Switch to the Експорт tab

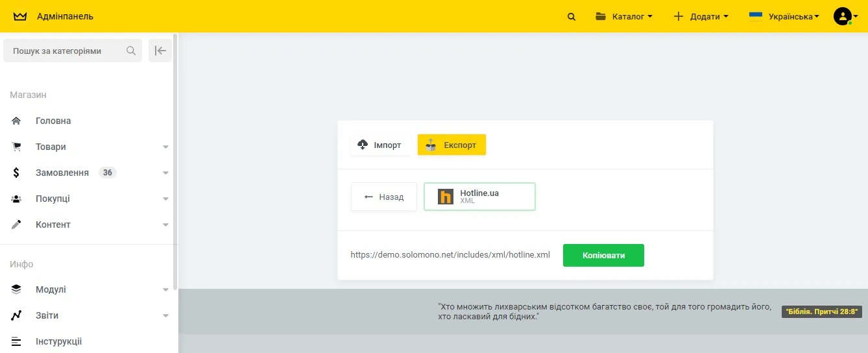452,145
